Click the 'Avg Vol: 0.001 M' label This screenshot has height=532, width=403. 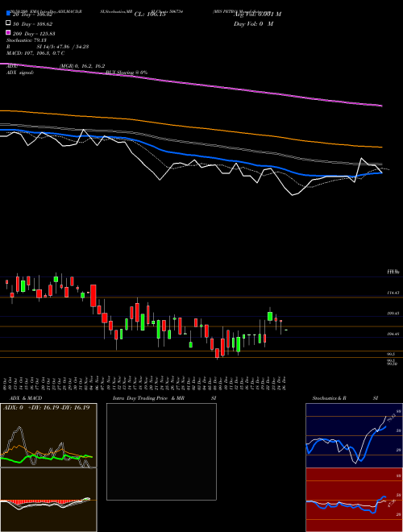257,15
